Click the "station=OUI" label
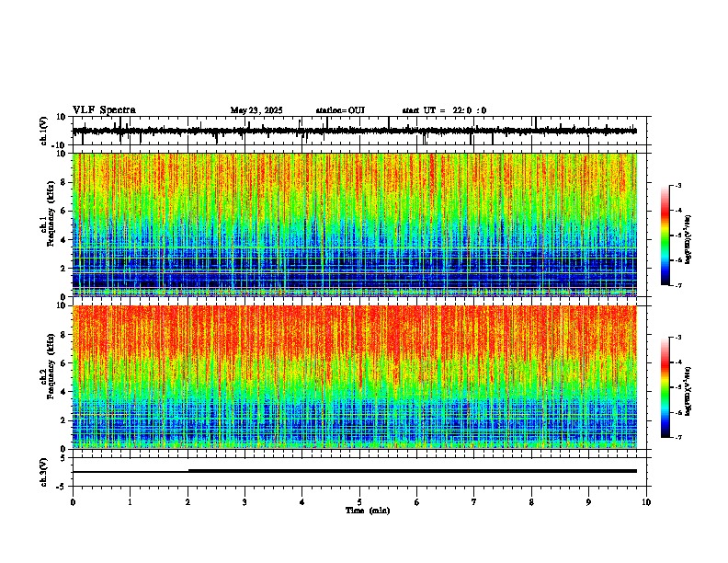 pos(340,110)
